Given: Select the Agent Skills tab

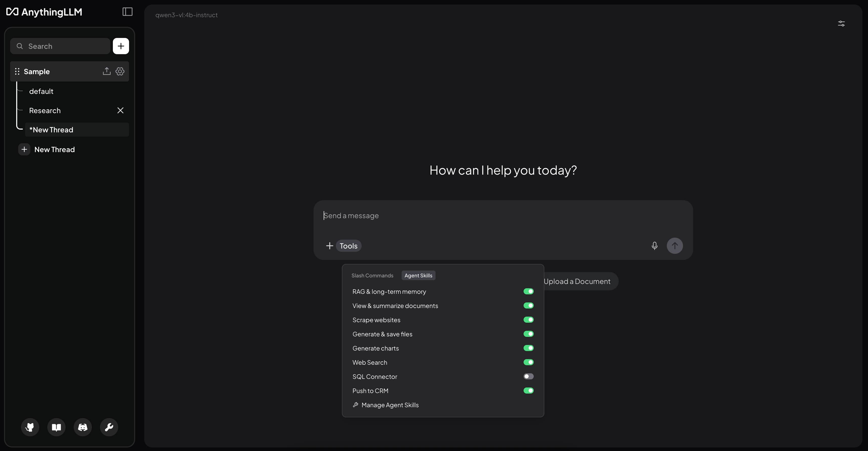Looking at the screenshot, I should pos(418,275).
